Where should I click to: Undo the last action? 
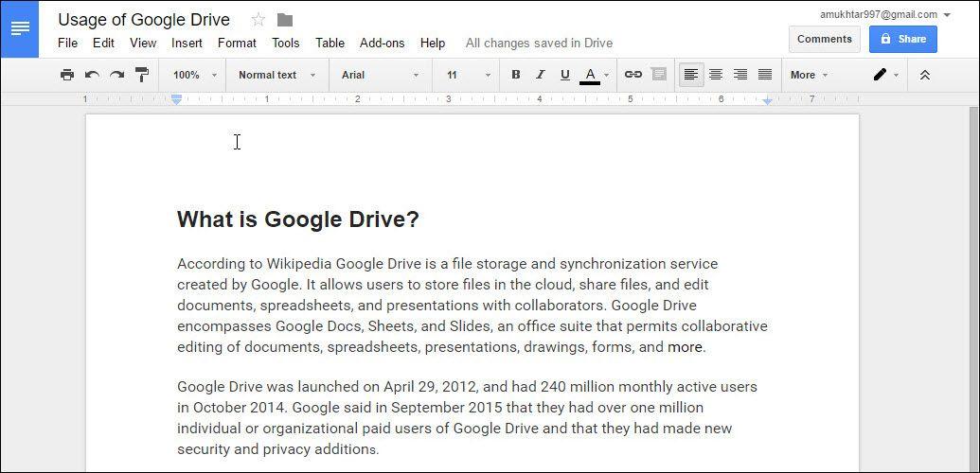[x=92, y=75]
